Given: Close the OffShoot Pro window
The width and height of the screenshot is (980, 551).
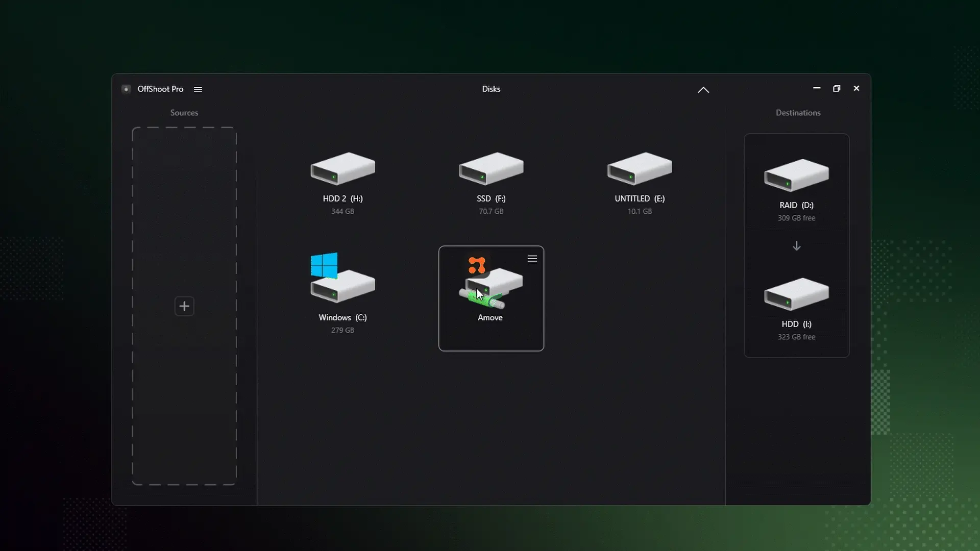Looking at the screenshot, I should tap(856, 89).
